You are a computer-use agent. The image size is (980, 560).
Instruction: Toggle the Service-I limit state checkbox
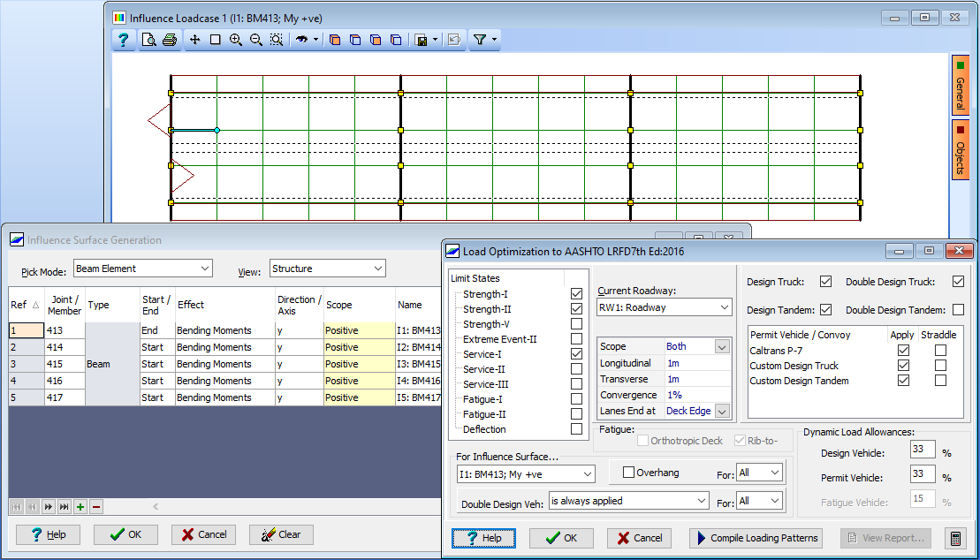coord(576,353)
